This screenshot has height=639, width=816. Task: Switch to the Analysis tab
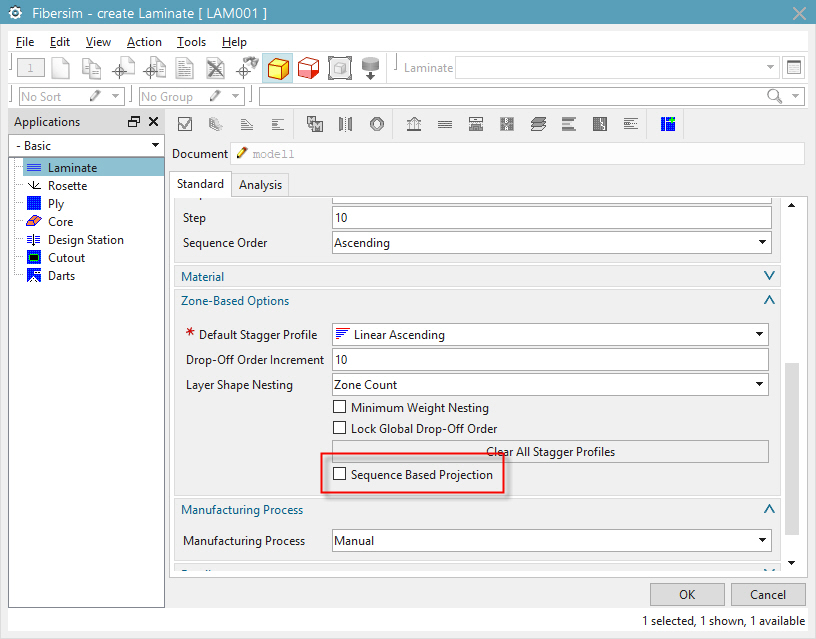pyautogui.click(x=260, y=185)
